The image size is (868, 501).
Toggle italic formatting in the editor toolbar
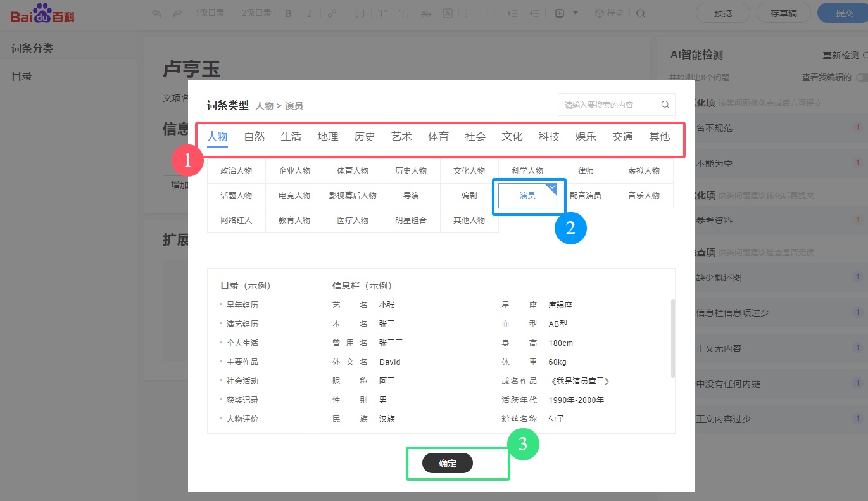[310, 13]
